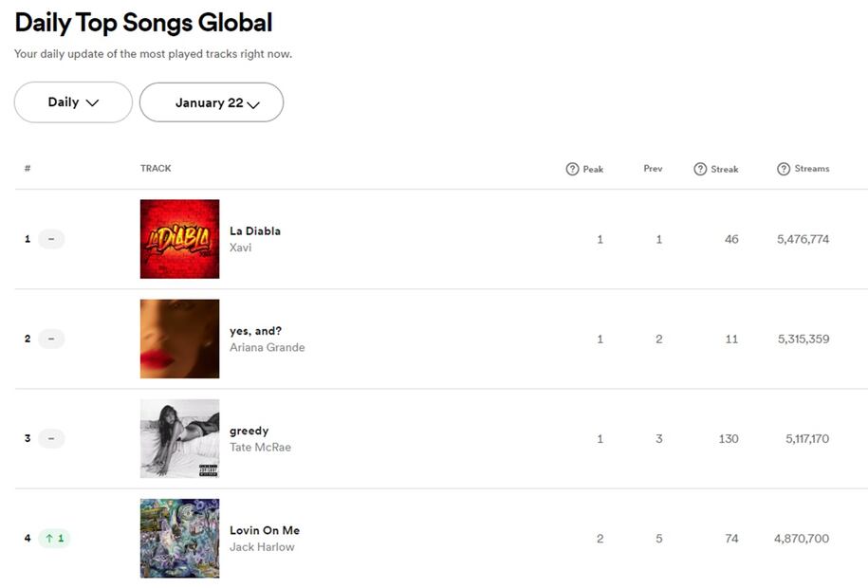Viewport: 868px width, 588px height.
Task: Click the Prev column header
Action: [653, 169]
